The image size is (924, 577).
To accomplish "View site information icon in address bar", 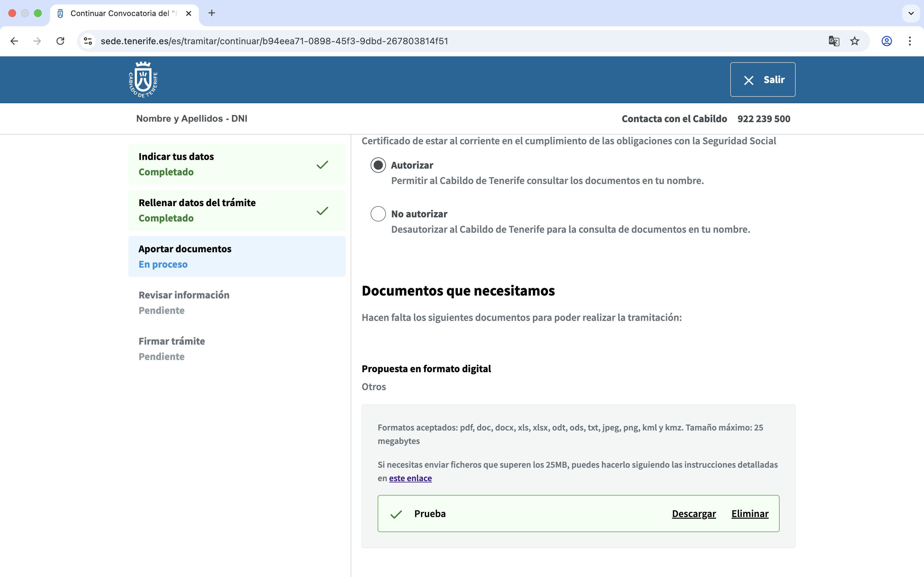I will [x=88, y=41].
